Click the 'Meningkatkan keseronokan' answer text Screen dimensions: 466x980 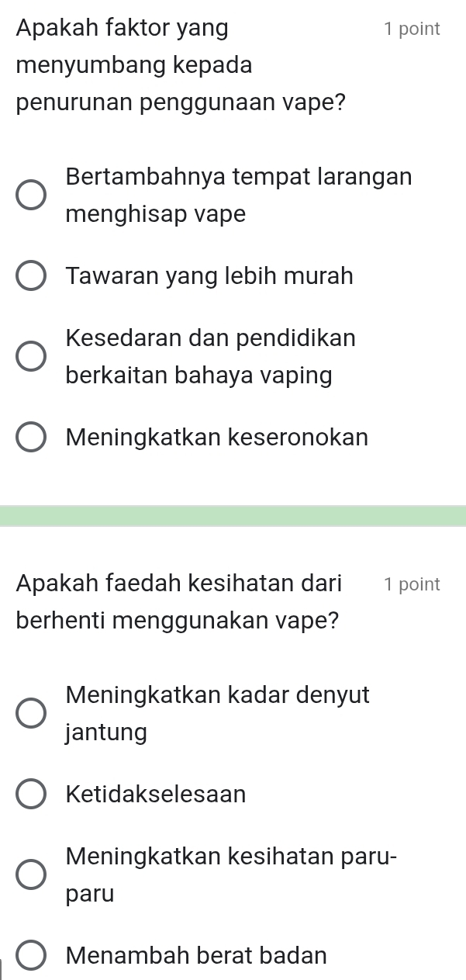click(217, 438)
